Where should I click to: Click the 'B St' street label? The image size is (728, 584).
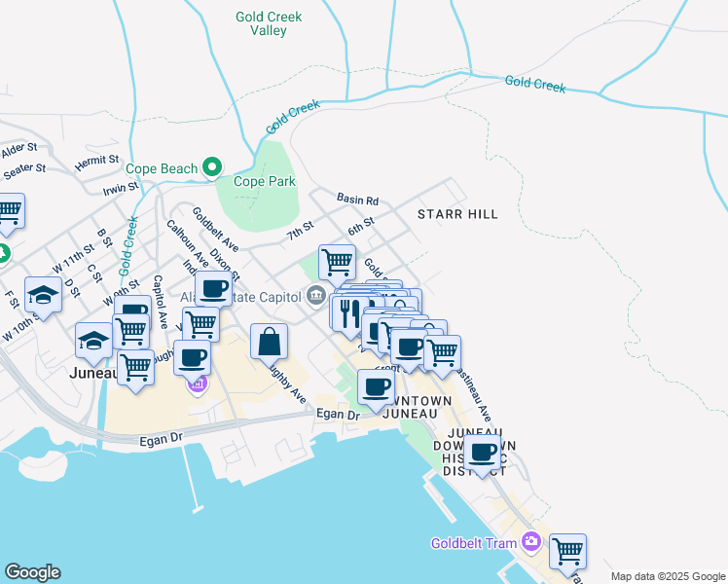105,237
